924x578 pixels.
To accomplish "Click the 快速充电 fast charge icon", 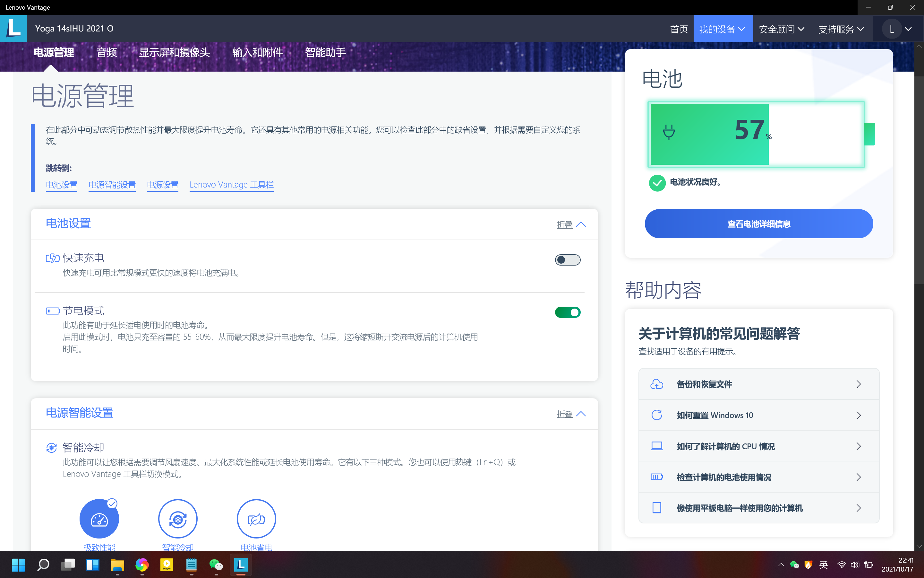I will click(x=53, y=258).
